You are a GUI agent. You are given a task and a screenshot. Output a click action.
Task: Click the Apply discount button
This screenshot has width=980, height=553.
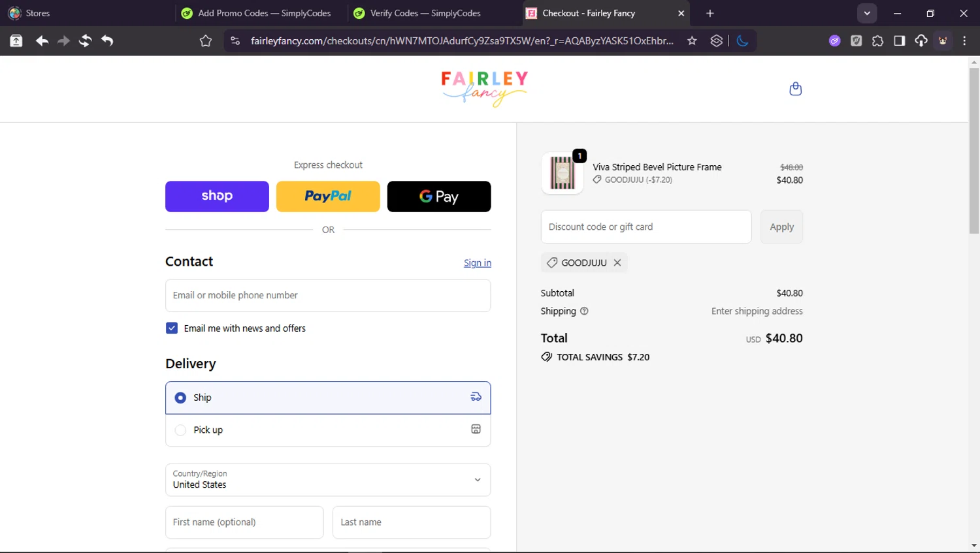pos(781,227)
